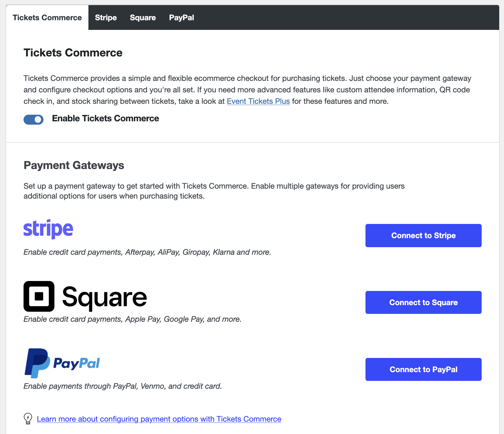The height and width of the screenshot is (434, 504).
Task: Click the Square wordmark next to the logo
Action: point(104,298)
